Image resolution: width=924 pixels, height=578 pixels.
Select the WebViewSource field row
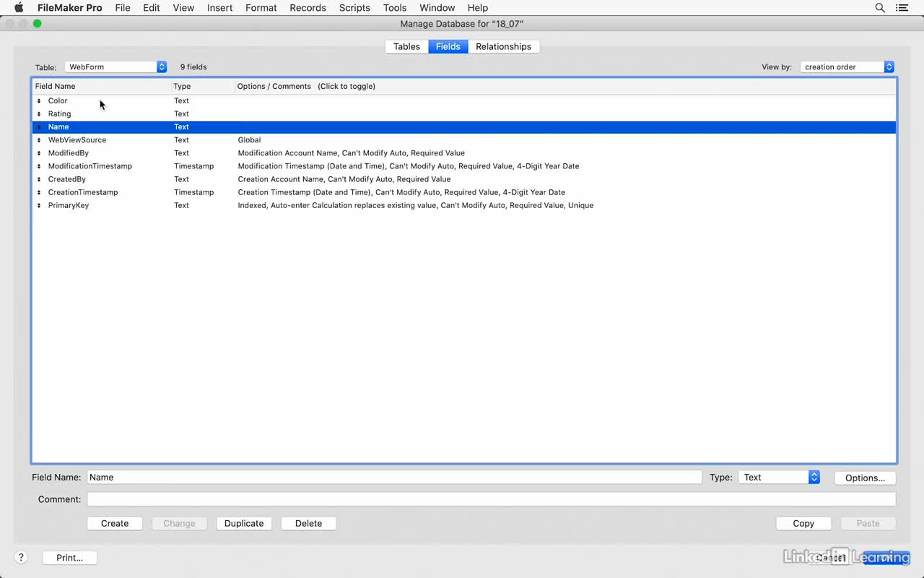[464, 140]
